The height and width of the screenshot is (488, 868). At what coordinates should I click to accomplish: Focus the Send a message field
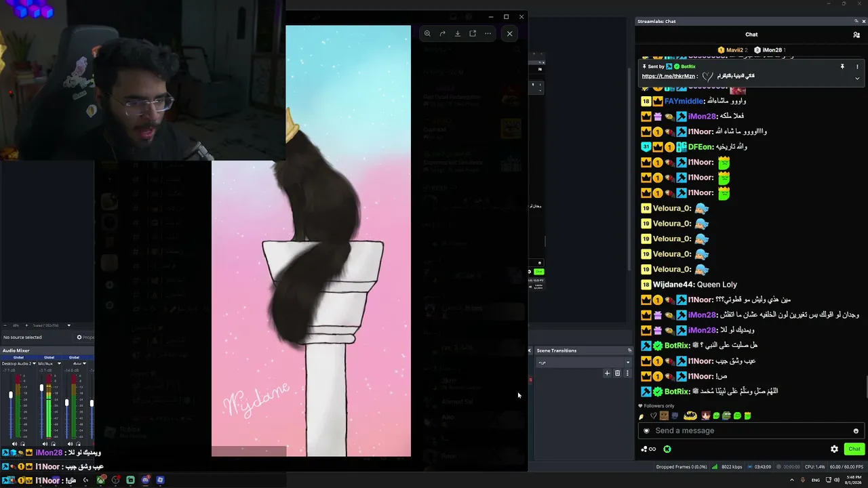[750, 431]
